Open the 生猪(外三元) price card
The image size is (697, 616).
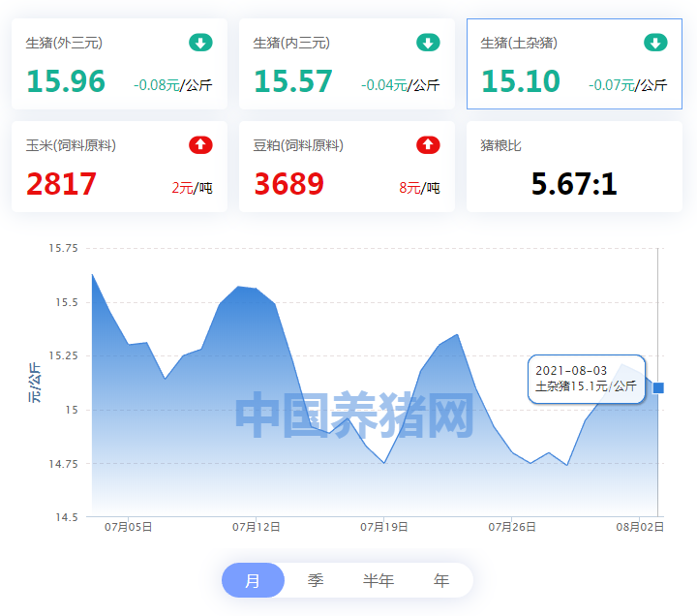[119, 64]
